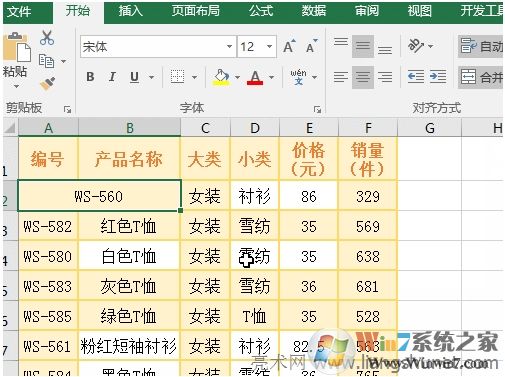Open the phonetic guide dropdown arrow
Screen dimensions: 505x377
coord(314,77)
